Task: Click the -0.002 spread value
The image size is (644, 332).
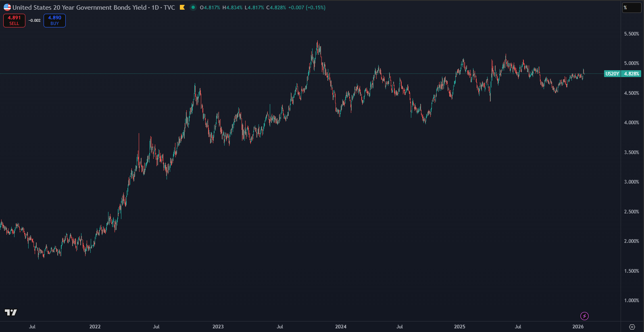Action: 34,21
